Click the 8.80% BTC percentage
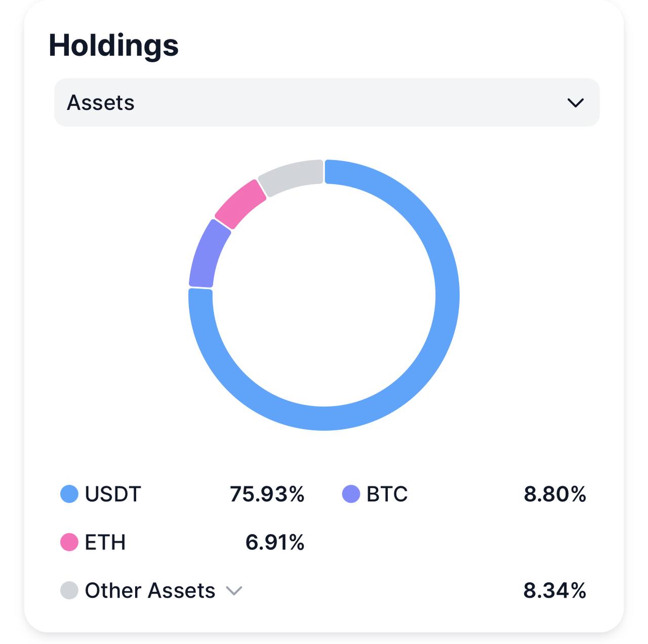The image size is (648, 644). [555, 494]
